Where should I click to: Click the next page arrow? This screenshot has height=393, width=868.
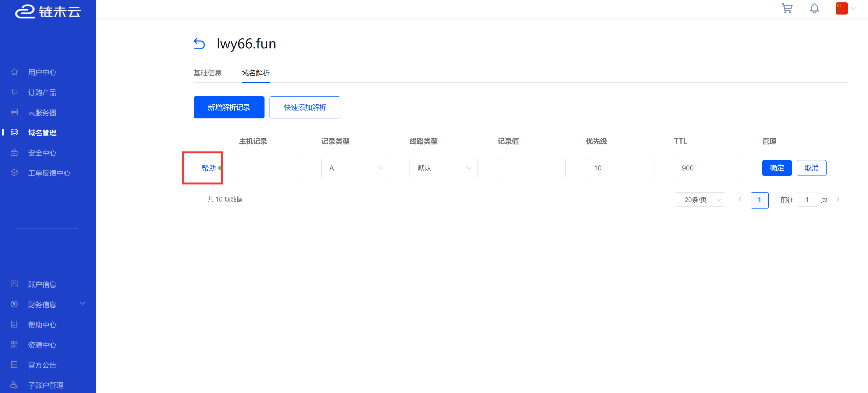point(838,200)
